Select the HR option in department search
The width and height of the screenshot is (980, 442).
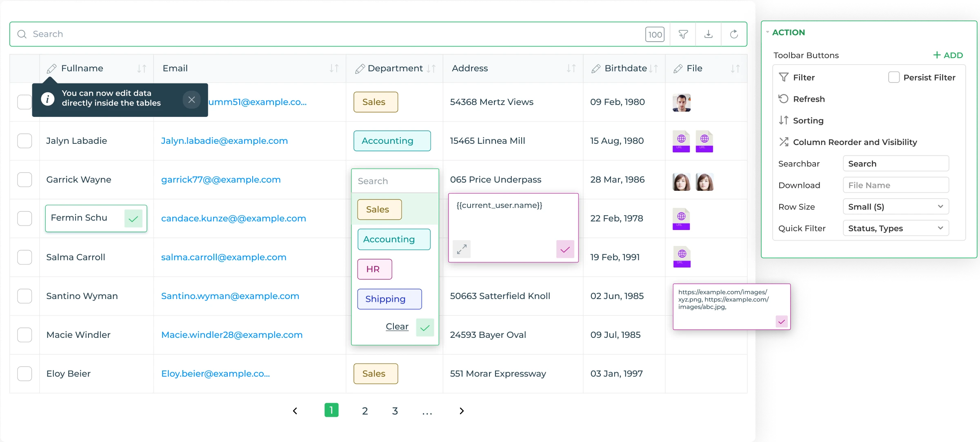click(374, 269)
